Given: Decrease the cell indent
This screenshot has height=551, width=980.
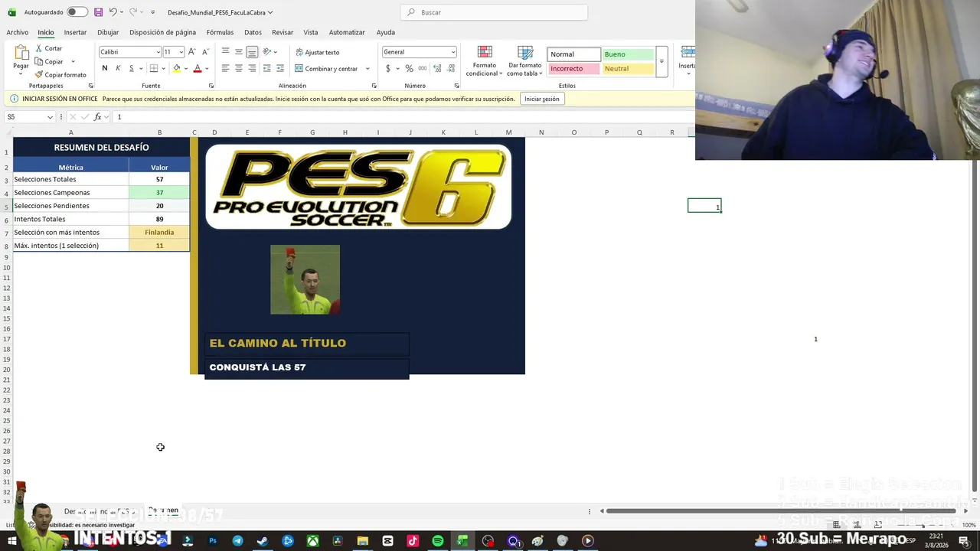Looking at the screenshot, I should [266, 68].
